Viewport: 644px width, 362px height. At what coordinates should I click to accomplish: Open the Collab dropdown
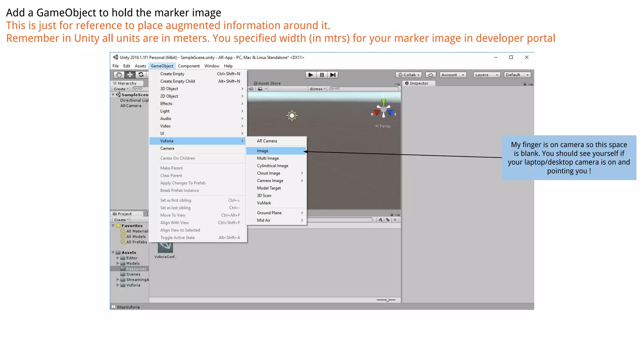pyautogui.click(x=408, y=75)
